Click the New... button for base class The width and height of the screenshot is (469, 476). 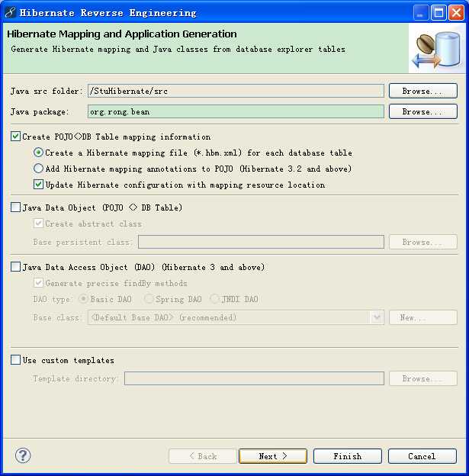tap(422, 317)
